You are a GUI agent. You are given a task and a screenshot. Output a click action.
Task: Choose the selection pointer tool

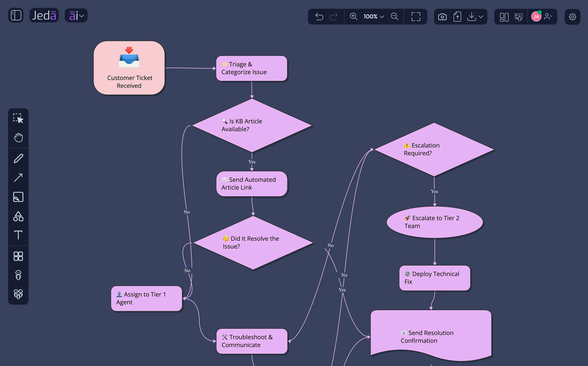coord(18,118)
